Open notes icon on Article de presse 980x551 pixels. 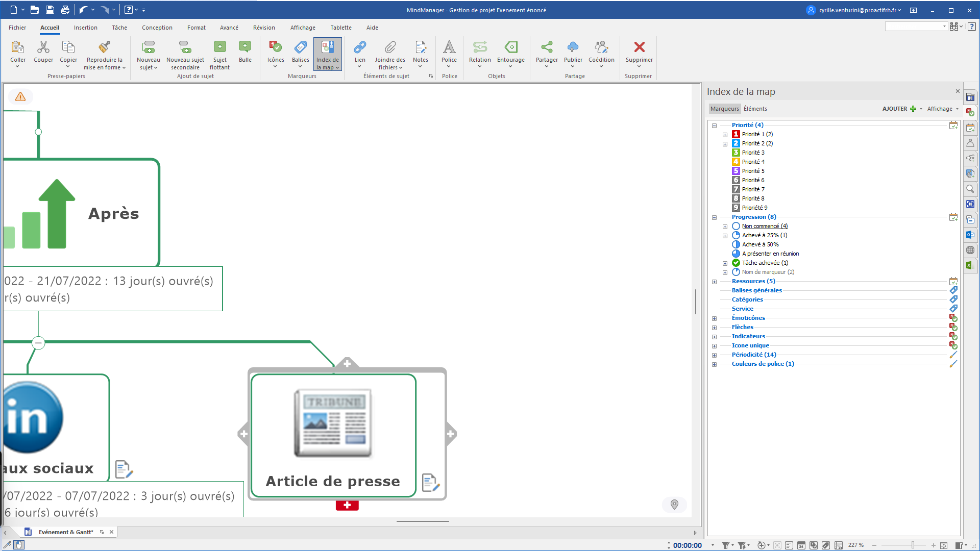(430, 482)
